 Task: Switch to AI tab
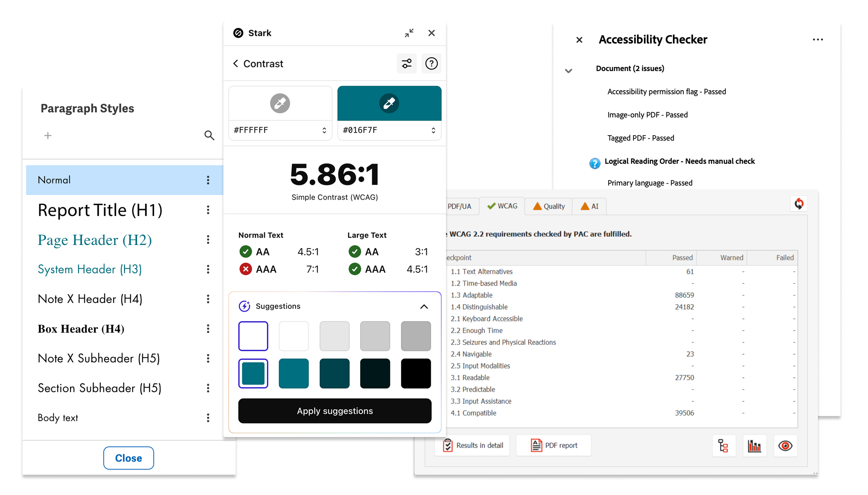coord(589,206)
